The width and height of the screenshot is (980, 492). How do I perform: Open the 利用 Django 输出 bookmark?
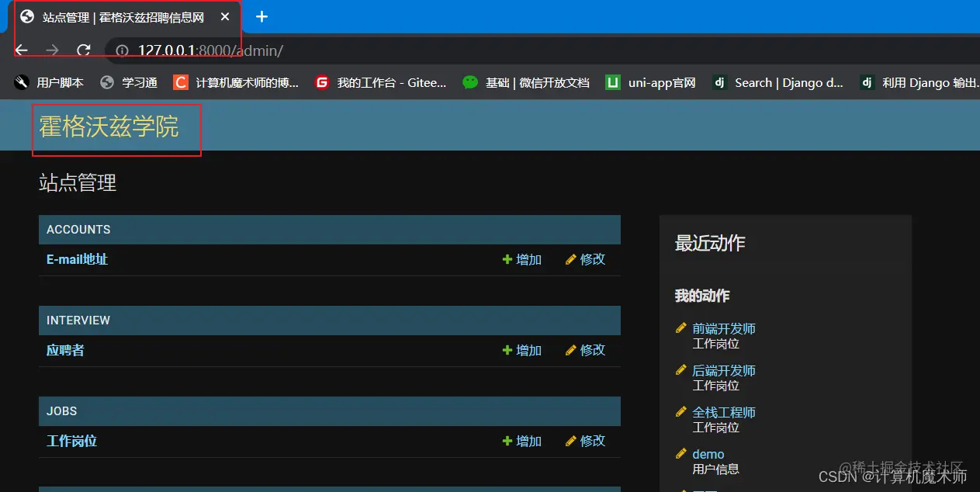tap(919, 82)
